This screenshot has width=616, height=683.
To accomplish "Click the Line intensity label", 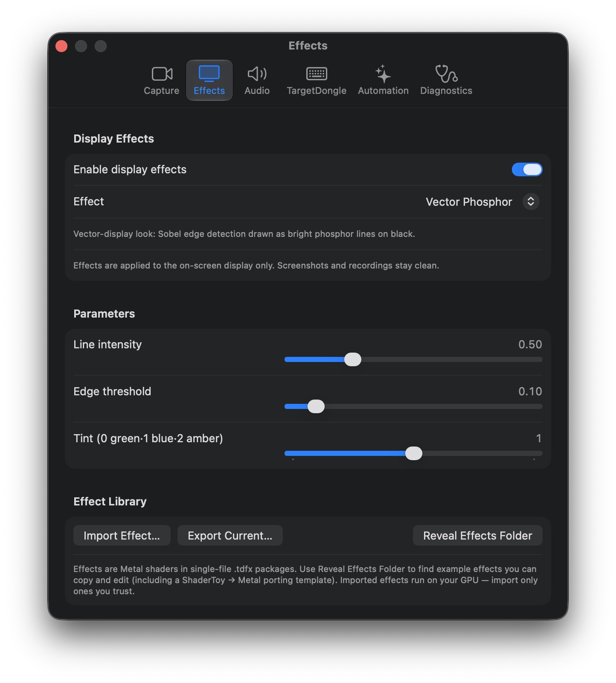I will [x=108, y=344].
